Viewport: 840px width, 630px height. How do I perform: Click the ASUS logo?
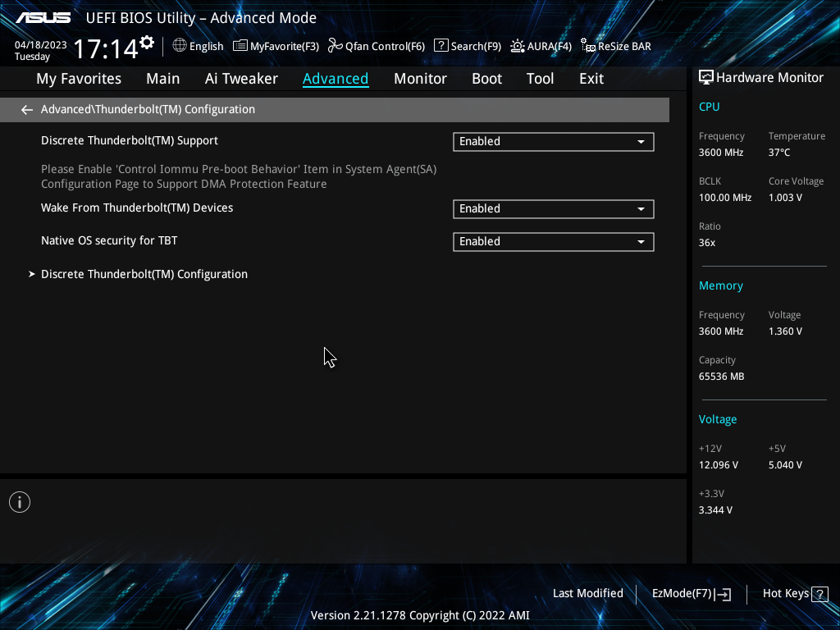pos(43,18)
